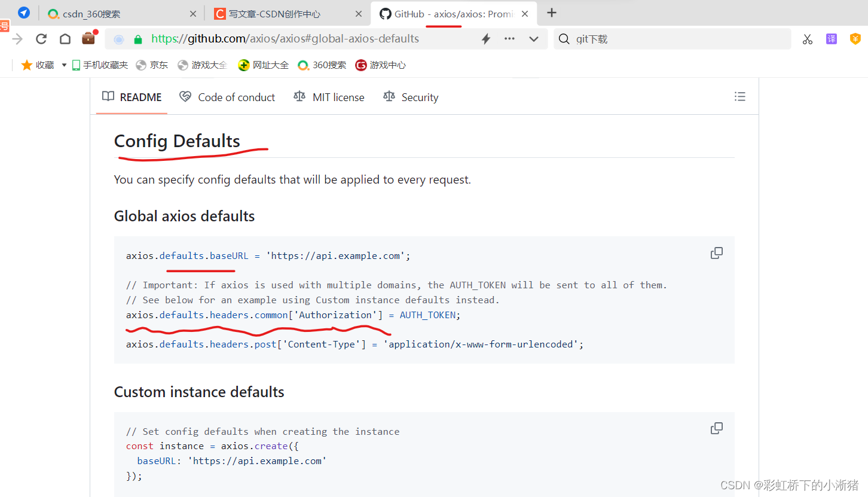
Task: Click the README book icon
Action: 108,96
